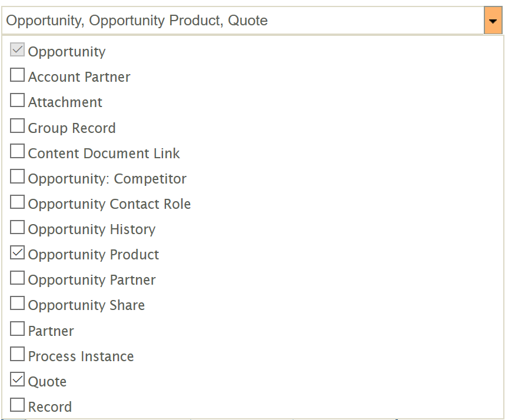Uncheck the Opportunity Product checkbox
505x420 pixels.
pos(18,254)
